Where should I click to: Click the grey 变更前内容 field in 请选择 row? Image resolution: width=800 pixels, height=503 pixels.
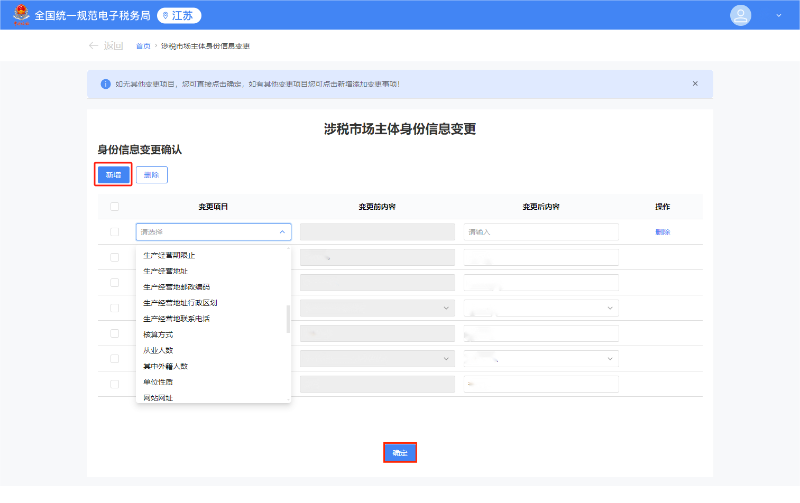coord(377,232)
